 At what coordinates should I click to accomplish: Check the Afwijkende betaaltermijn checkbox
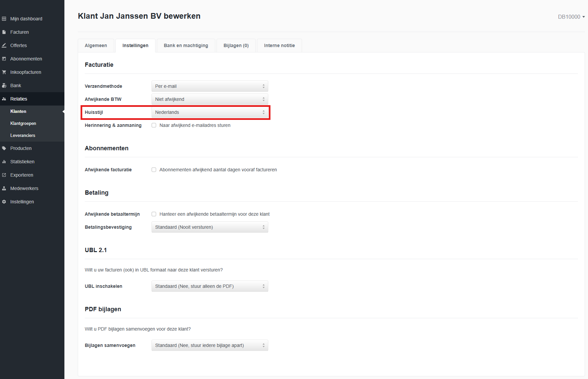pos(154,214)
